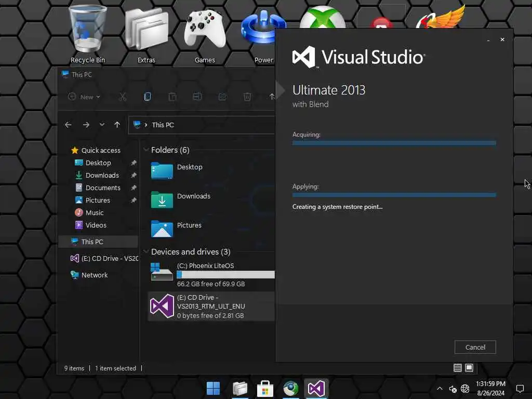The height and width of the screenshot is (399, 532).
Task: Open the Games controller desktop icon
Action: point(205,34)
